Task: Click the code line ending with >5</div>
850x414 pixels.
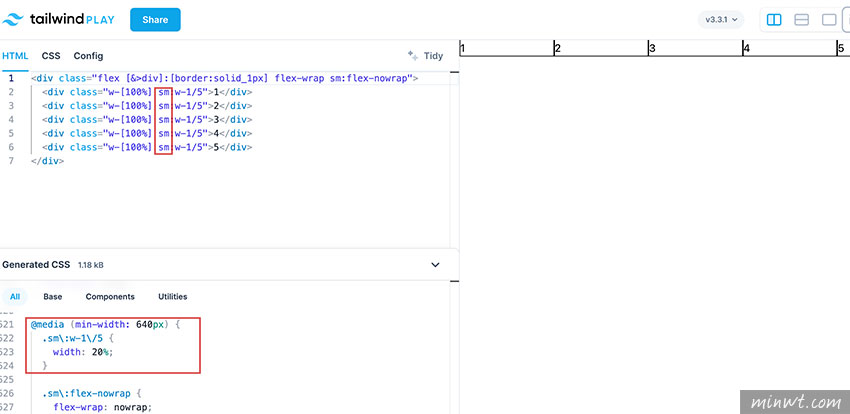Action: pyautogui.click(x=146, y=147)
